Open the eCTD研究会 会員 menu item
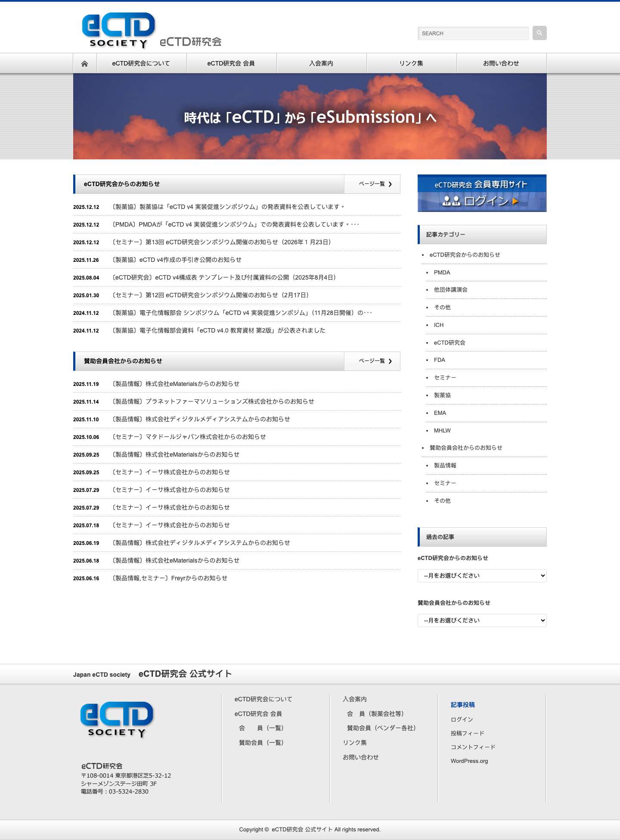 (231, 63)
